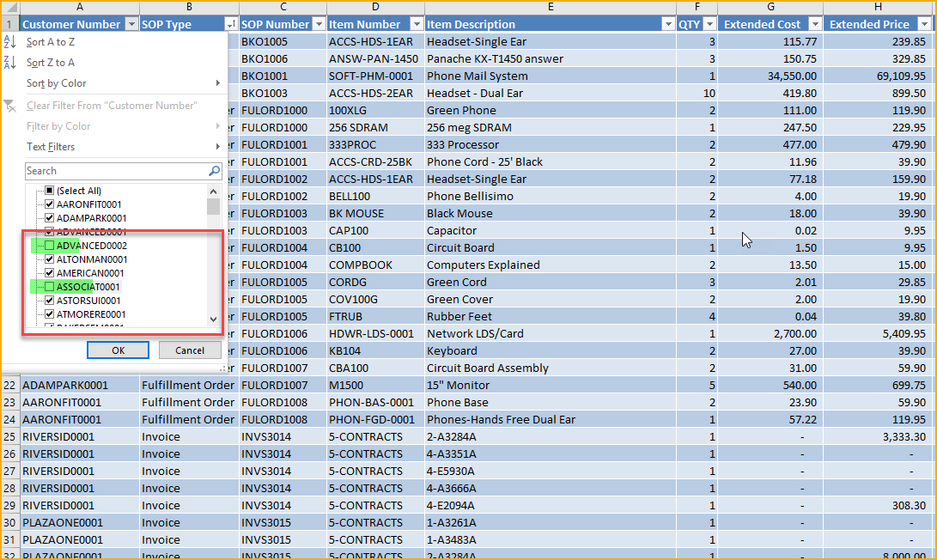The width and height of the screenshot is (937, 560).
Task: Toggle the (Select All) checkbox
Action: [50, 191]
